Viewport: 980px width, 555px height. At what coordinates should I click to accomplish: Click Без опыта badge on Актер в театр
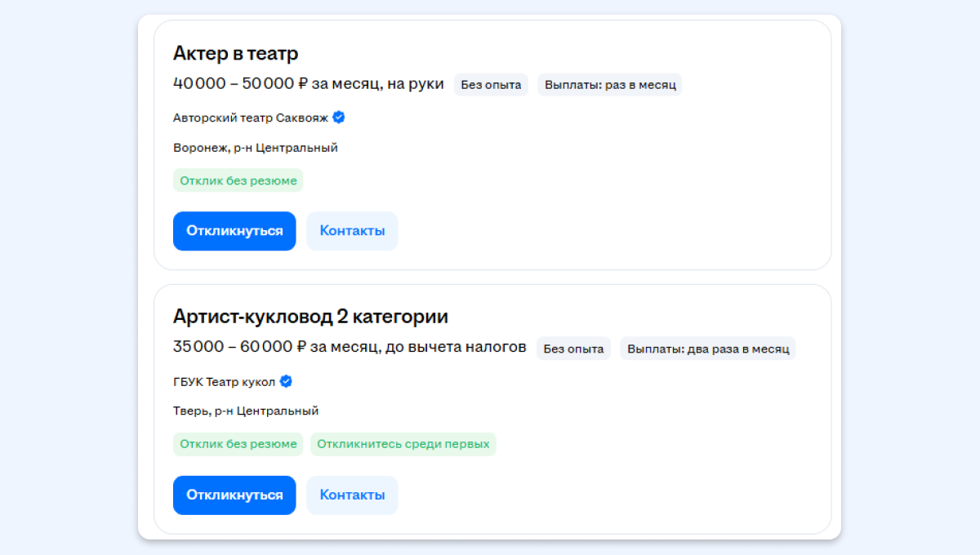point(491,85)
